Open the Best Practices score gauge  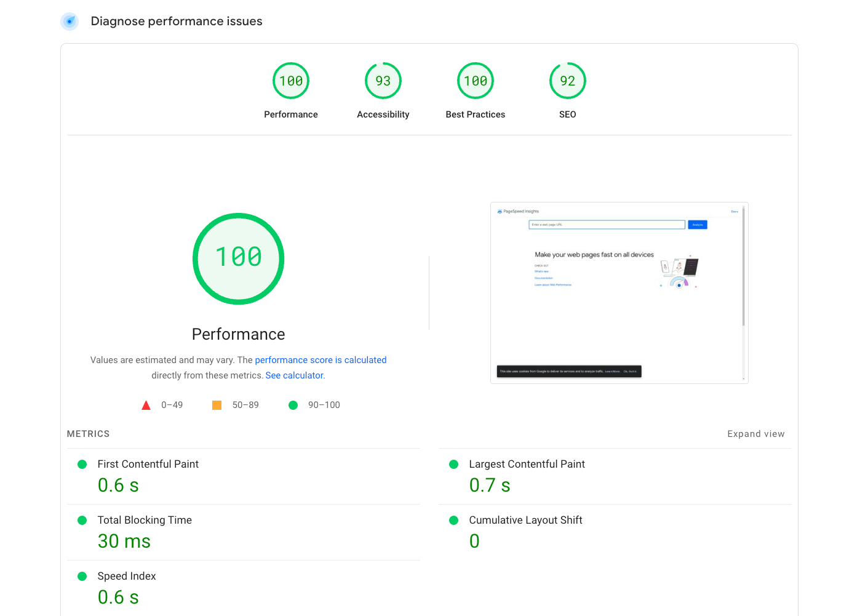click(x=476, y=81)
